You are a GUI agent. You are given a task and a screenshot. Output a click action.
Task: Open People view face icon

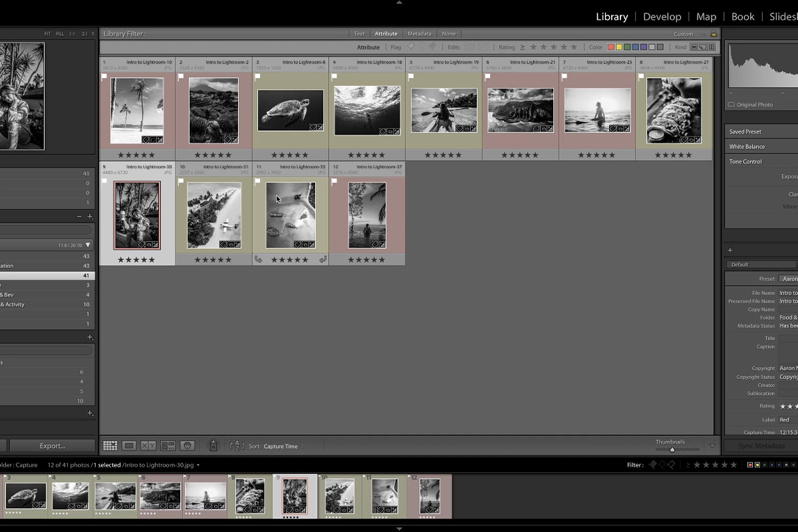point(187,446)
